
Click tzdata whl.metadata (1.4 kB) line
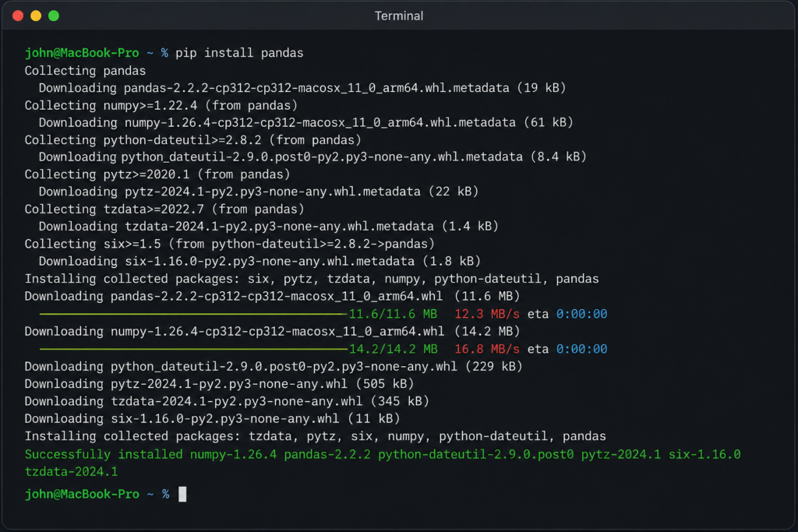click(x=268, y=227)
